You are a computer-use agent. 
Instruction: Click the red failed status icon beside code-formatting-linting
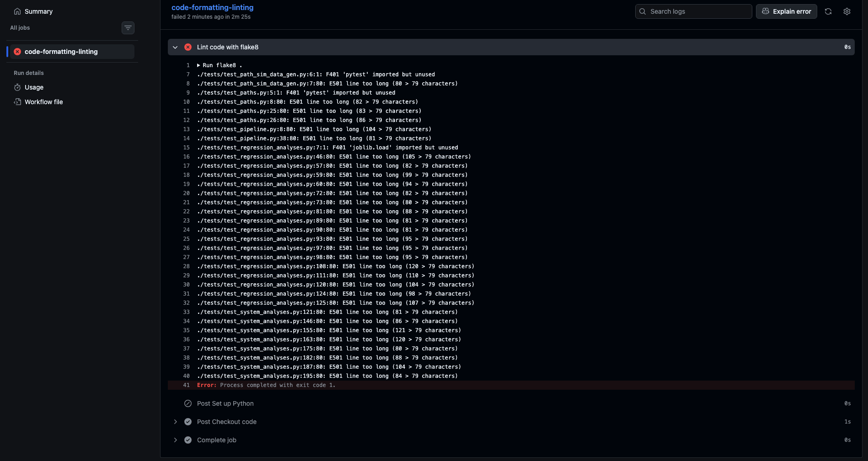click(17, 52)
